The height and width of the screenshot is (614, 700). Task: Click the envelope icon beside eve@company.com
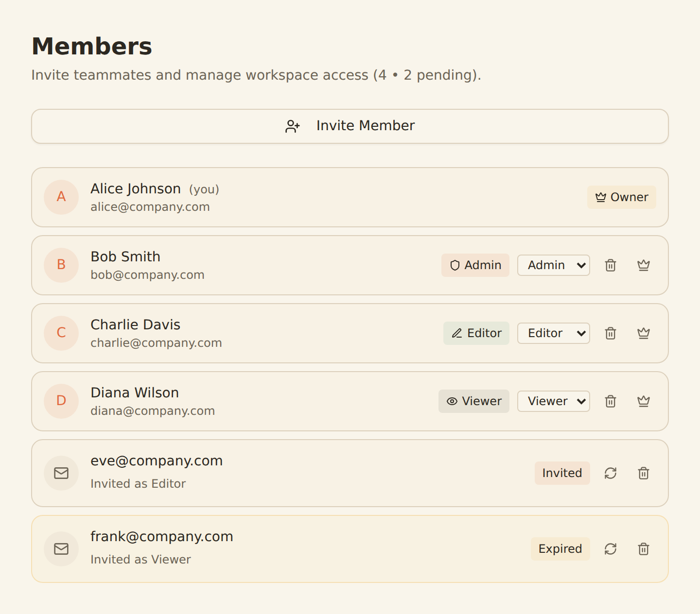coord(61,473)
